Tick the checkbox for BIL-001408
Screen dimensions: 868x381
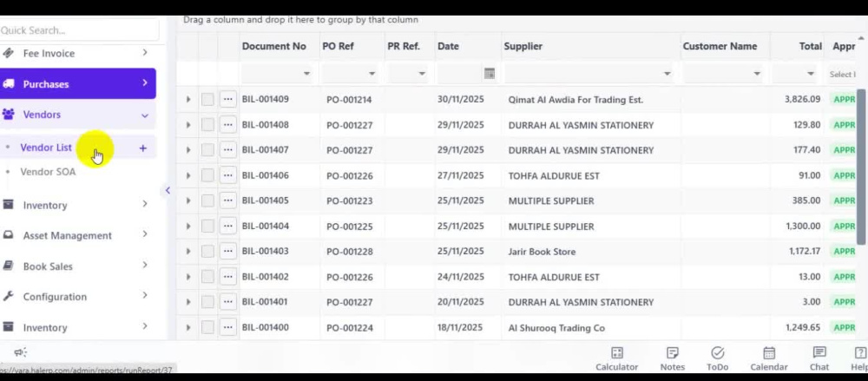207,125
